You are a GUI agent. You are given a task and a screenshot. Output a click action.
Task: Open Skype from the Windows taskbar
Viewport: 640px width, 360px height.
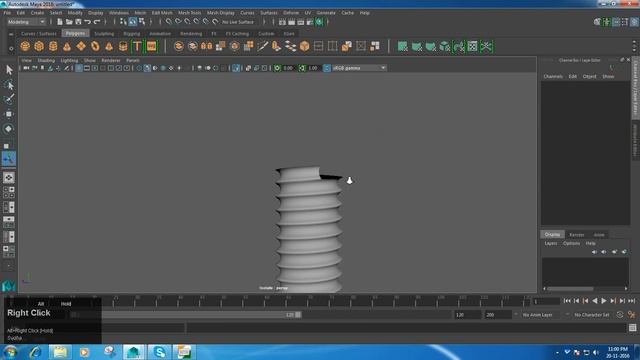point(159,352)
